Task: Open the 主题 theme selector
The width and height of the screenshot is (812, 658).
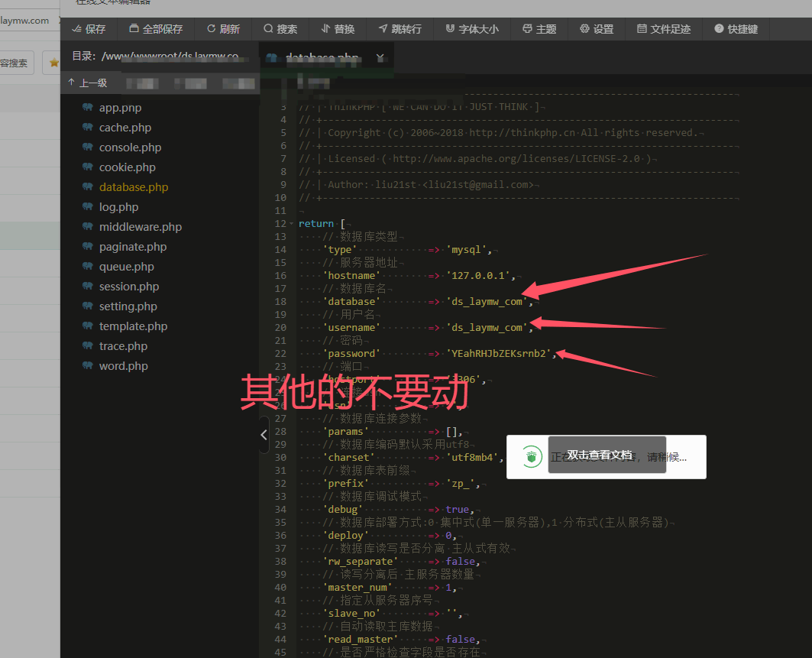Action: 539,29
